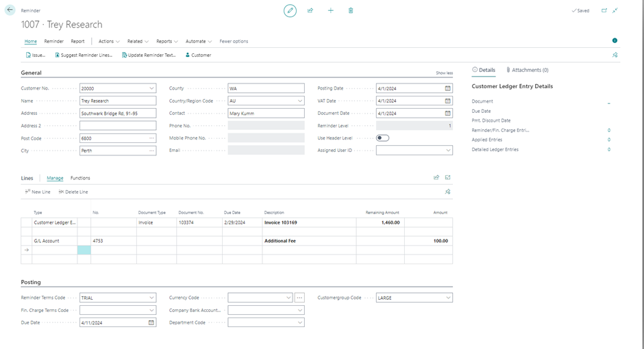Viewport: 644px width, 349px height.
Task: Pin the action bar with pin icon
Action: [615, 55]
